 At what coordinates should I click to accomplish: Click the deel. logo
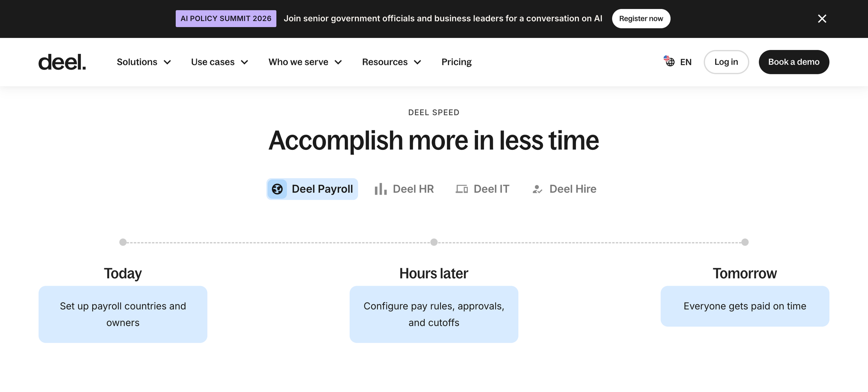(62, 62)
